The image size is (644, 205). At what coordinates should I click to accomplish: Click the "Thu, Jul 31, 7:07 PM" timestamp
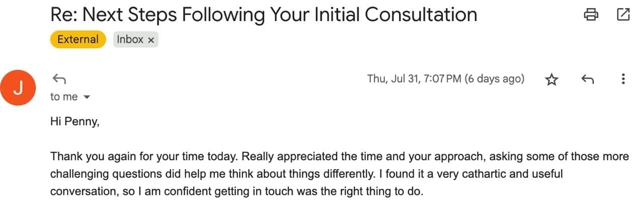[x=414, y=79]
